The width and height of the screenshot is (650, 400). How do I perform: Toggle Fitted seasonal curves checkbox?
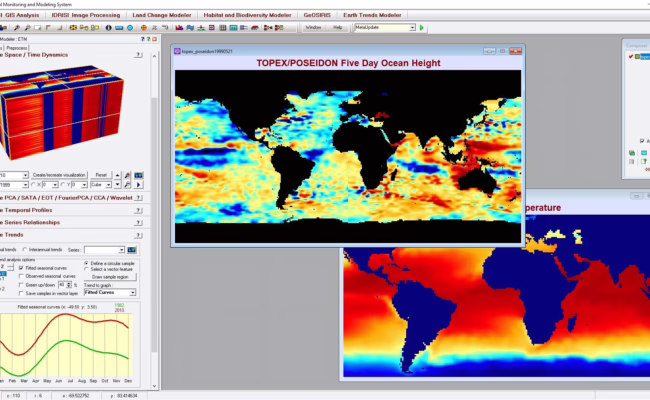21,268
